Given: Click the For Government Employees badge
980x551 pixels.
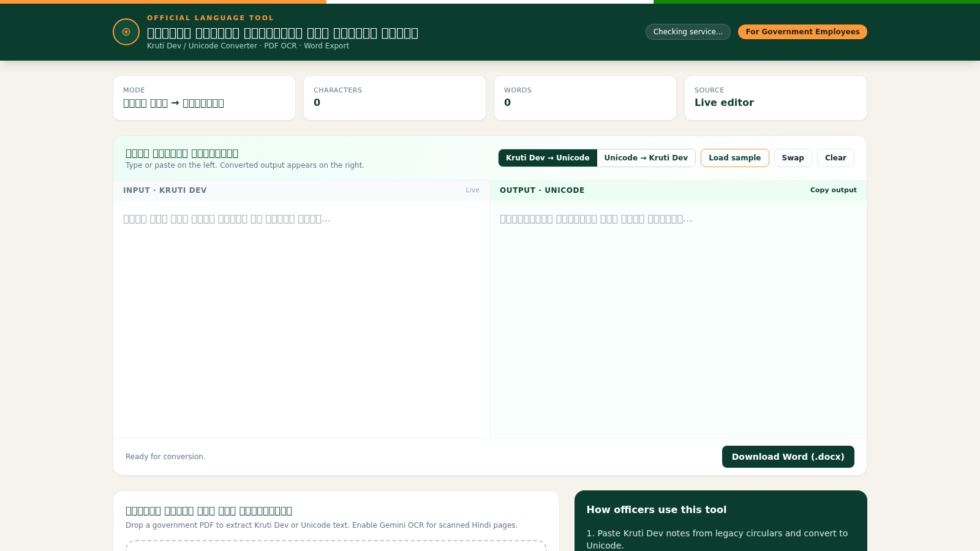Looking at the screenshot, I should coord(802,32).
